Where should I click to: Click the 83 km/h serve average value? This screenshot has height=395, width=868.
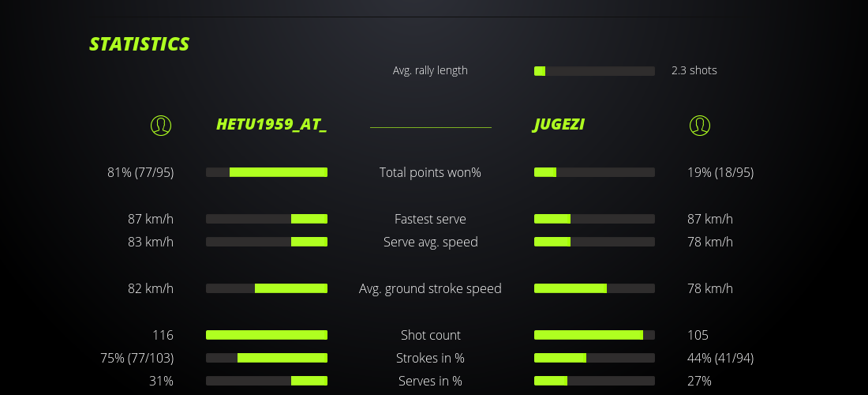click(151, 242)
